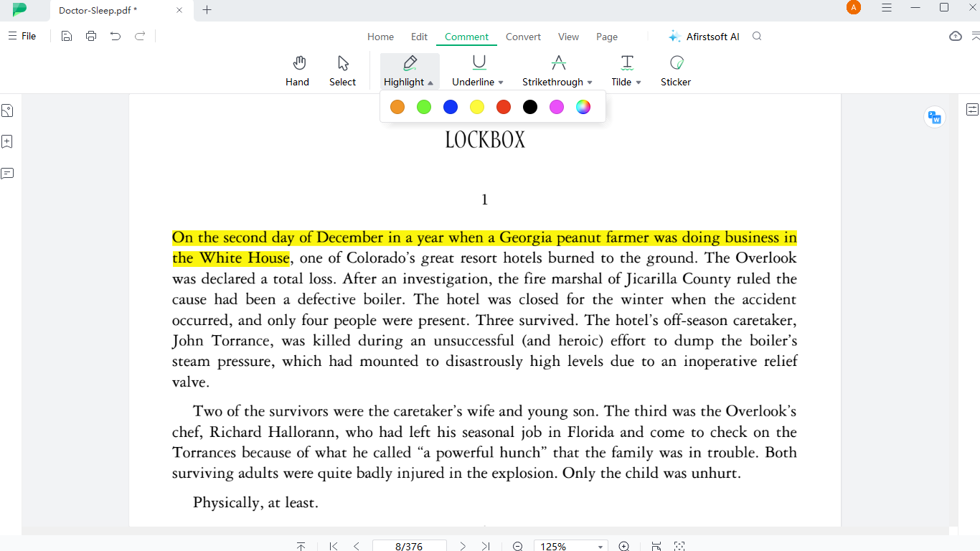The height and width of the screenshot is (551, 980).
Task: Undo the last action
Action: [x=116, y=36]
